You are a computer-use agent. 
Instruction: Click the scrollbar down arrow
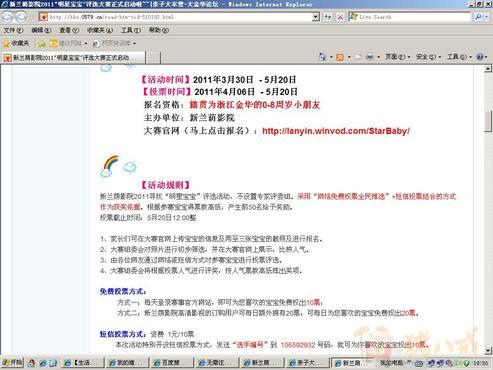coord(488,351)
